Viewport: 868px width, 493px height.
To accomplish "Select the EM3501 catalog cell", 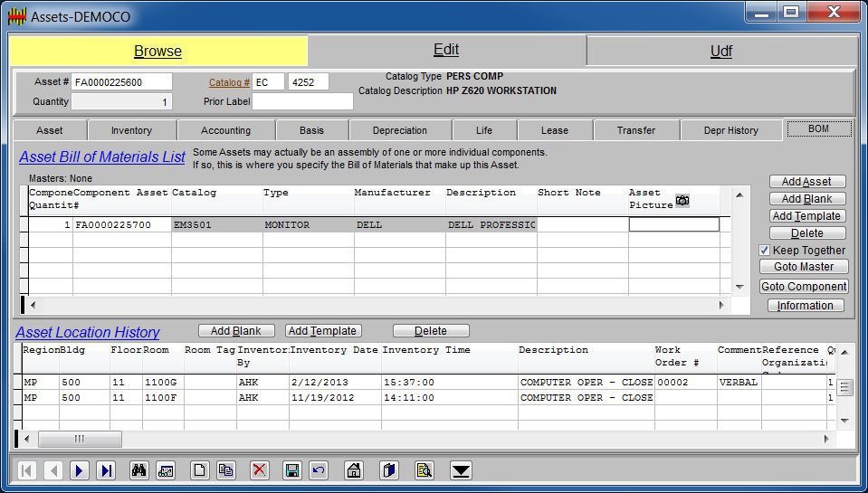I will coord(217,224).
